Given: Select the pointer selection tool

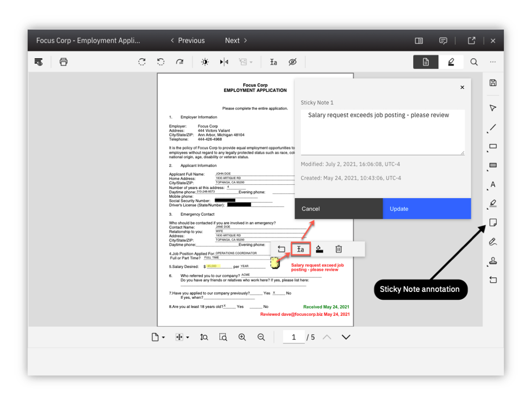Looking at the screenshot, I should [x=493, y=108].
